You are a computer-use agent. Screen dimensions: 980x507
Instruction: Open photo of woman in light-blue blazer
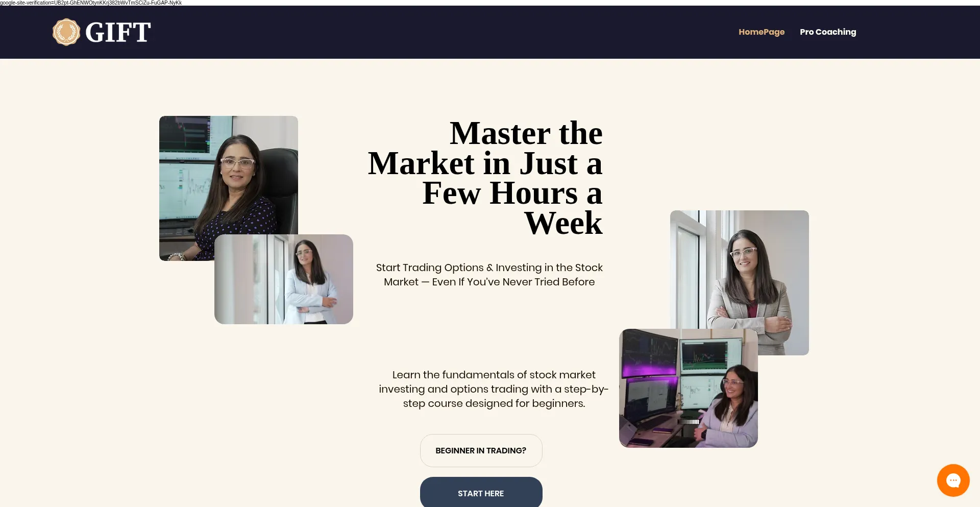[284, 279]
